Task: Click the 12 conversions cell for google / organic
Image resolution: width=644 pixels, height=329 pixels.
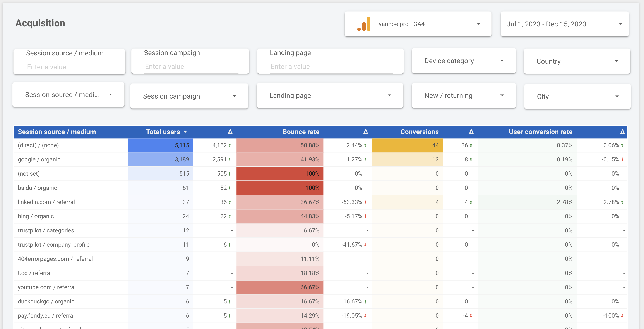Action: 407,159
